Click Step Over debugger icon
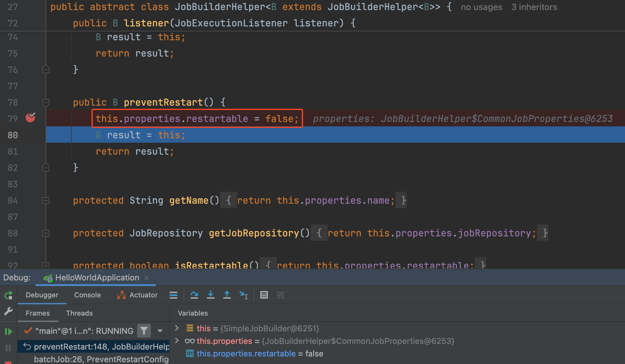Screen dimensions: 625x364 coord(194,295)
